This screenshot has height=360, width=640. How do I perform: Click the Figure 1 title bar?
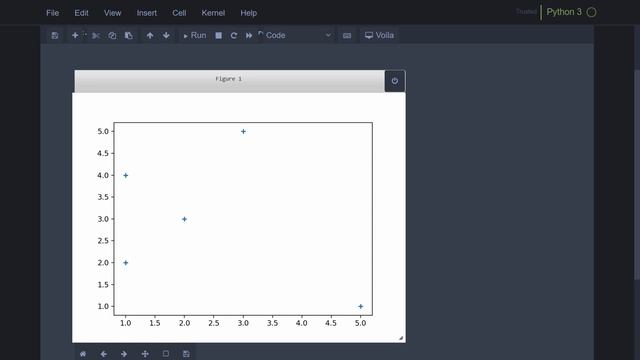pos(229,81)
